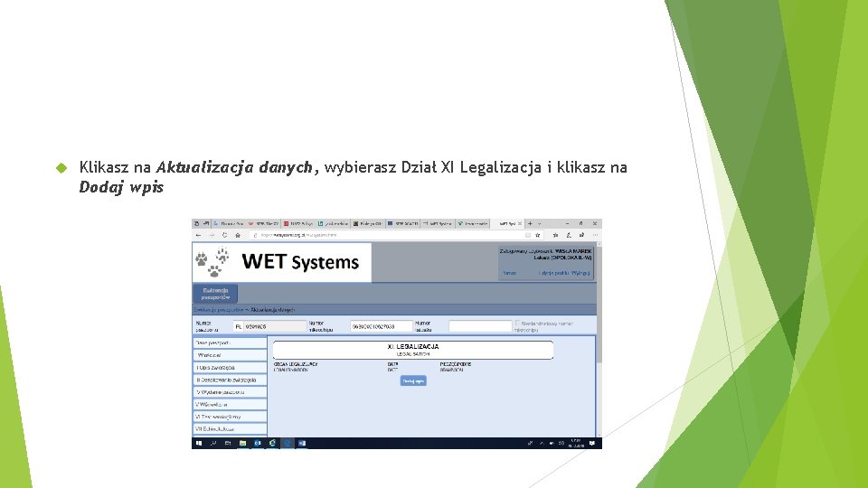Click the volume icon in system tray

(561, 443)
